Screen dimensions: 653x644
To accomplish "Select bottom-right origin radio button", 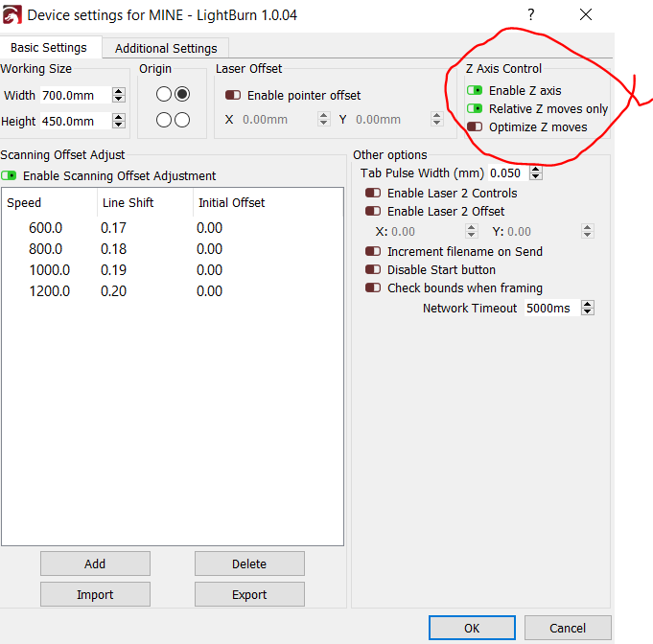I will click(x=182, y=120).
